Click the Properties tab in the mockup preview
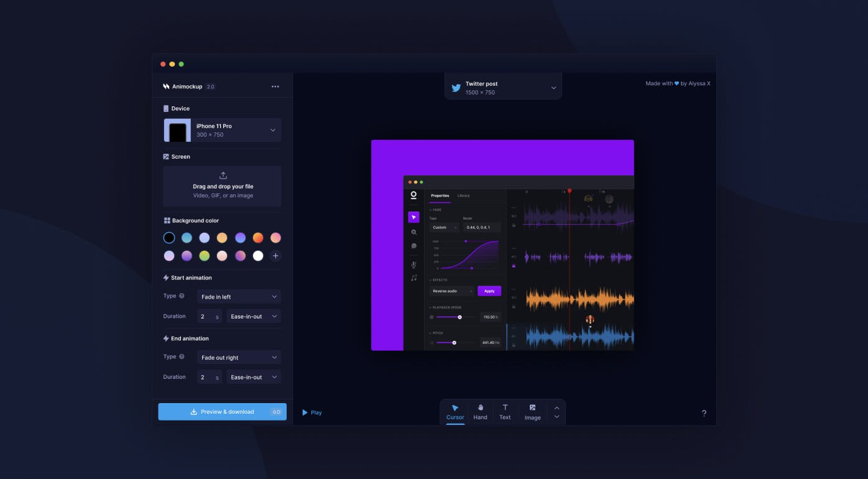 click(440, 196)
